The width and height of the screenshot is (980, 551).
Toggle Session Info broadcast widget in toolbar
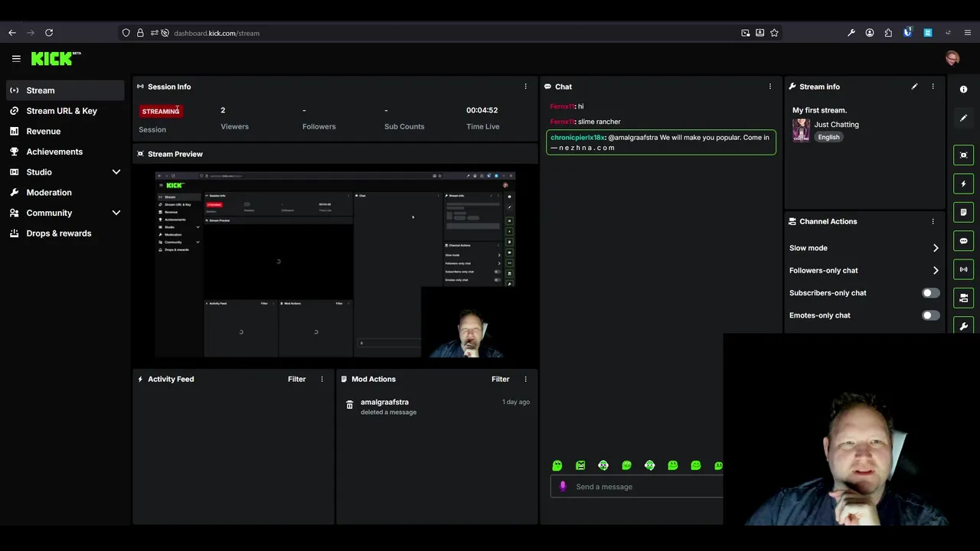coord(963,269)
